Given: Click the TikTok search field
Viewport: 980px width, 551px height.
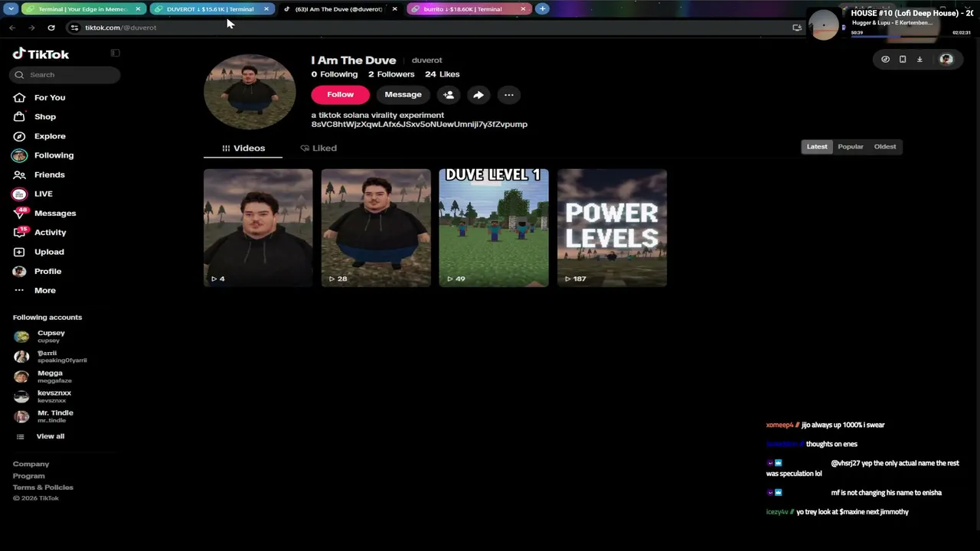Looking at the screenshot, I should click(x=65, y=75).
